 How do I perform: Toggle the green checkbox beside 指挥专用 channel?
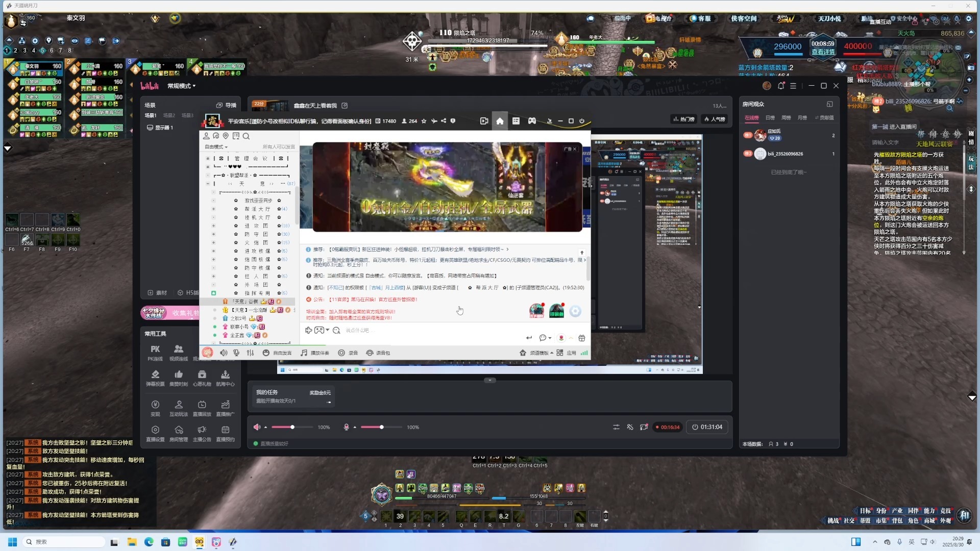(x=213, y=293)
